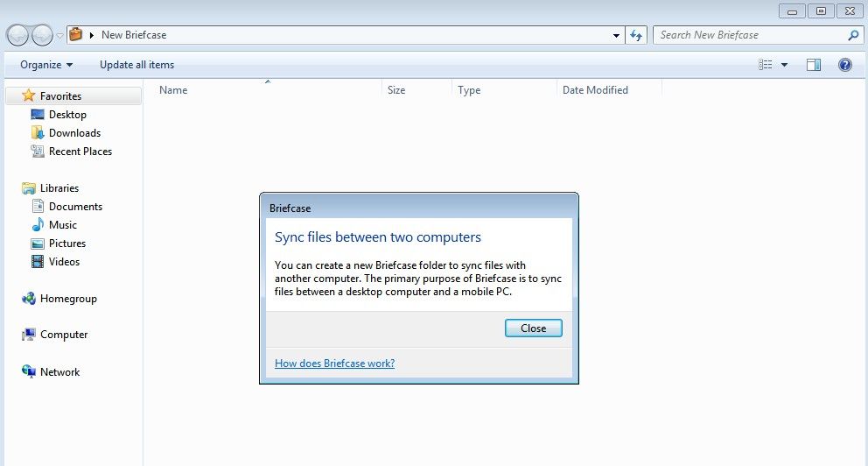Image resolution: width=868 pixels, height=466 pixels.
Task: Click the Refresh icon beside address bar
Action: (x=637, y=35)
